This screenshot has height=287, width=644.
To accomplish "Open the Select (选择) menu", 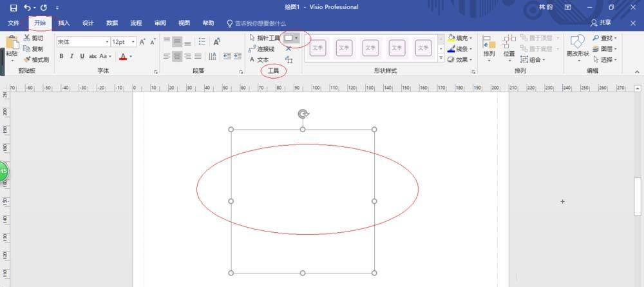I will (x=605, y=59).
